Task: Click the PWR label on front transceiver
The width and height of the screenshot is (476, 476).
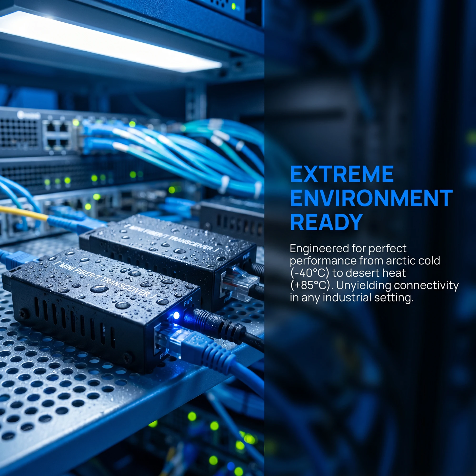Action: click(188, 302)
